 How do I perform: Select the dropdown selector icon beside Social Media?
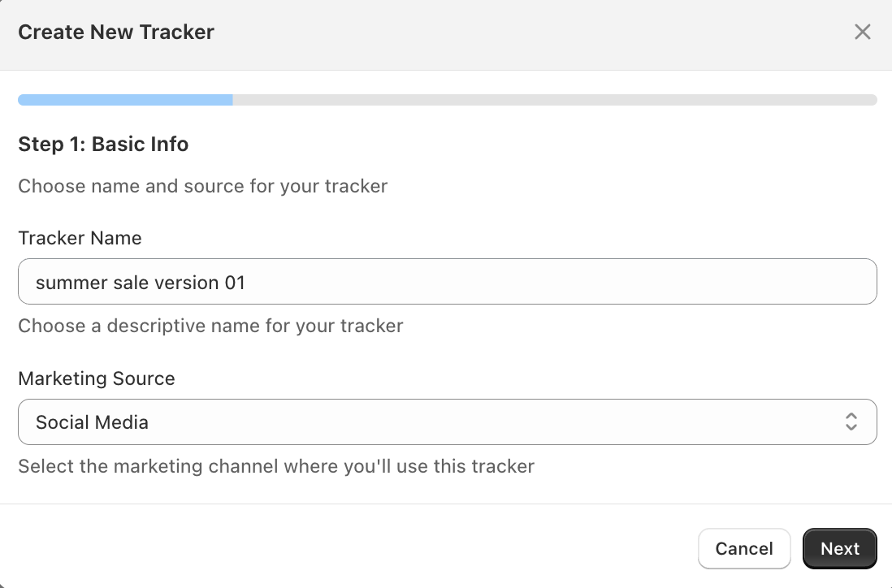click(x=851, y=422)
